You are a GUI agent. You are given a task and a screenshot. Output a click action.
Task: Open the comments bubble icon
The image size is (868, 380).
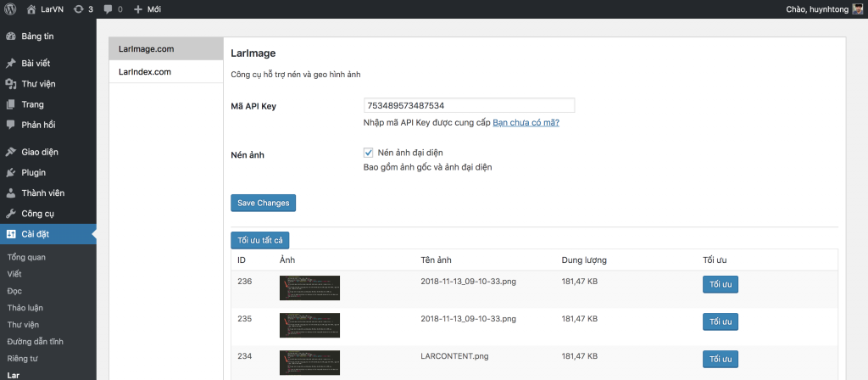click(108, 9)
